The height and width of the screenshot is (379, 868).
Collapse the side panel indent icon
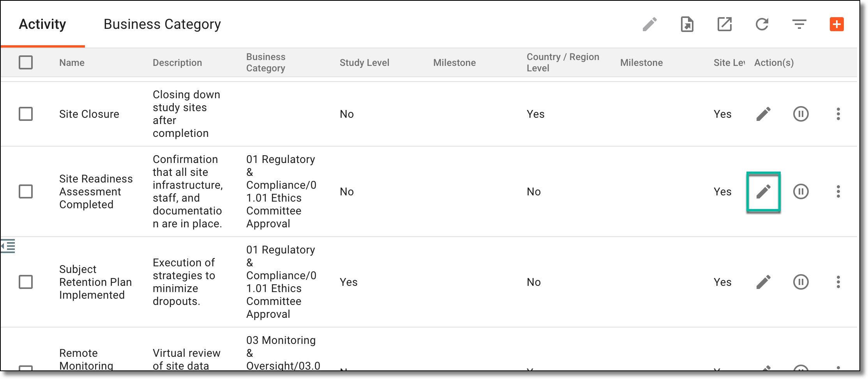(x=8, y=246)
